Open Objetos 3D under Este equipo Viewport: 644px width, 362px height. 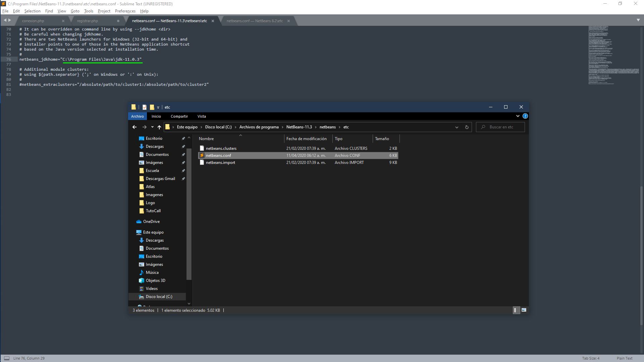pyautogui.click(x=155, y=281)
